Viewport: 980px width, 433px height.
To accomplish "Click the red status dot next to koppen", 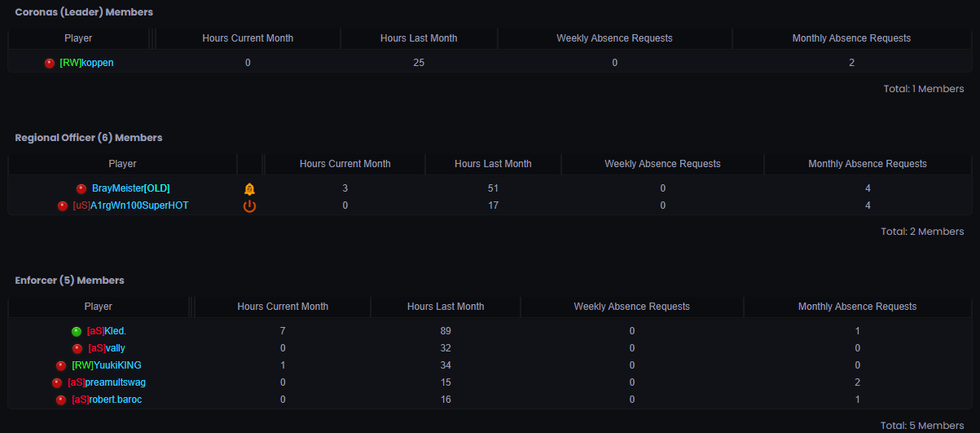I will coord(50,64).
